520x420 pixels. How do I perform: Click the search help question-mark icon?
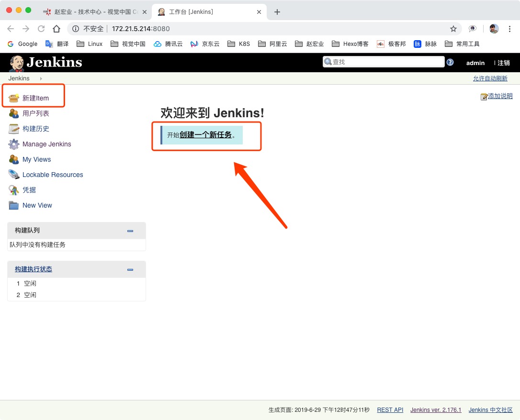coord(450,62)
